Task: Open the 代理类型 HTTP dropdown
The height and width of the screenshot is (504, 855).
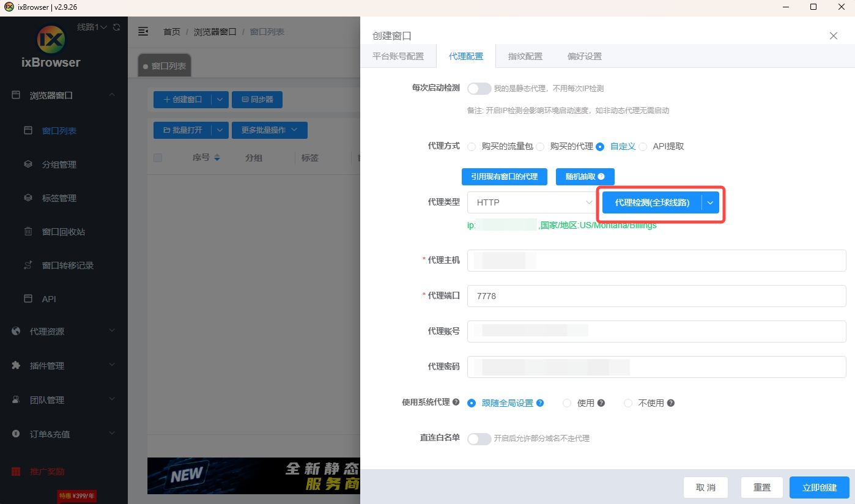Action: click(532, 202)
